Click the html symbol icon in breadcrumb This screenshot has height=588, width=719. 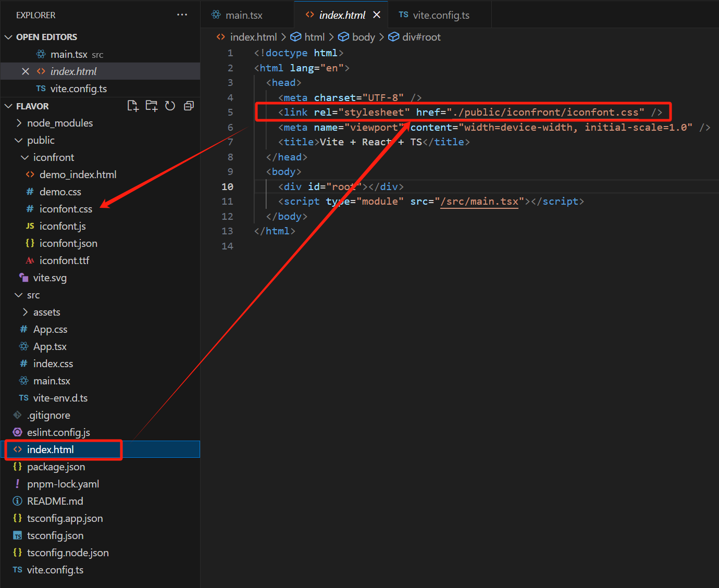tap(295, 37)
